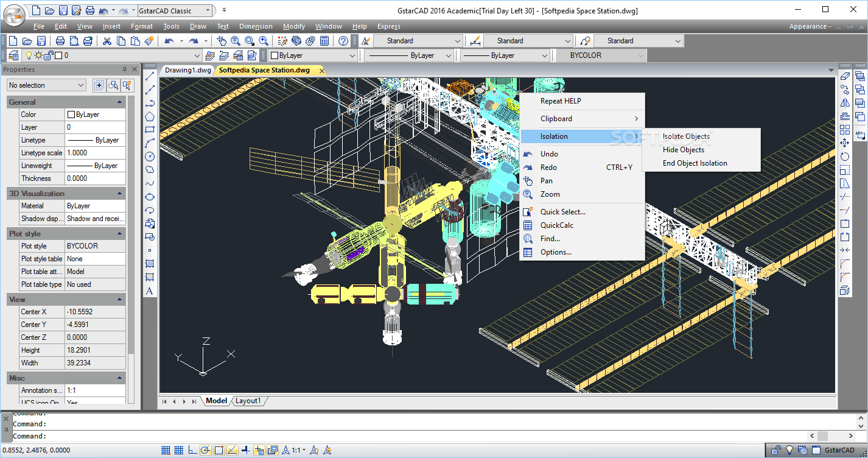The height and width of the screenshot is (458, 868).
Task: Click the Plot printer icon in main toolbar
Action: pyautogui.click(x=60, y=41)
